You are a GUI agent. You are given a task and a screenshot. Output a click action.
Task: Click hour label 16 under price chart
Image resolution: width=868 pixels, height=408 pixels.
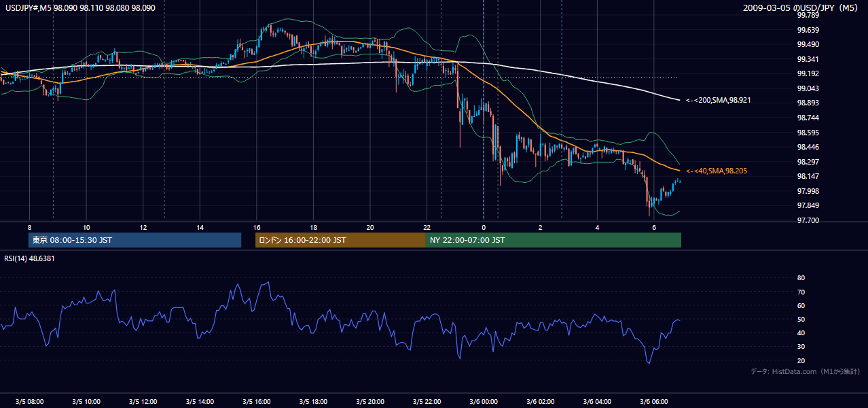[257, 227]
